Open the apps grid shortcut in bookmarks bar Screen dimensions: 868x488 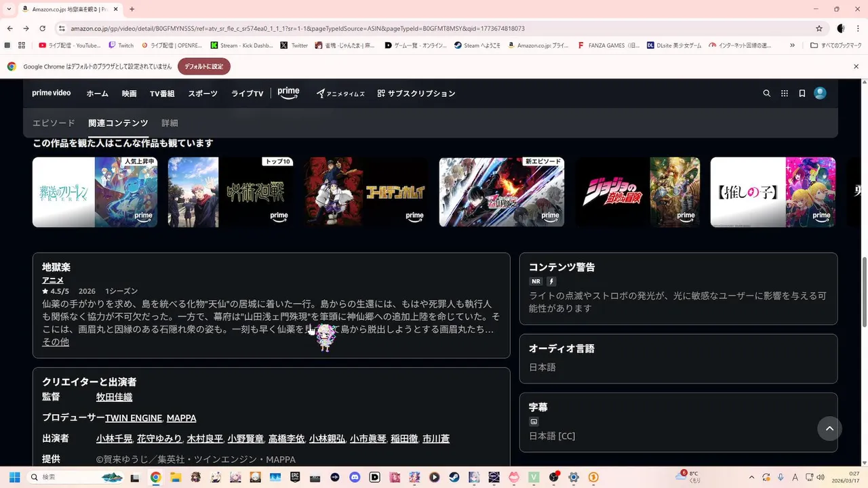tap(22, 45)
